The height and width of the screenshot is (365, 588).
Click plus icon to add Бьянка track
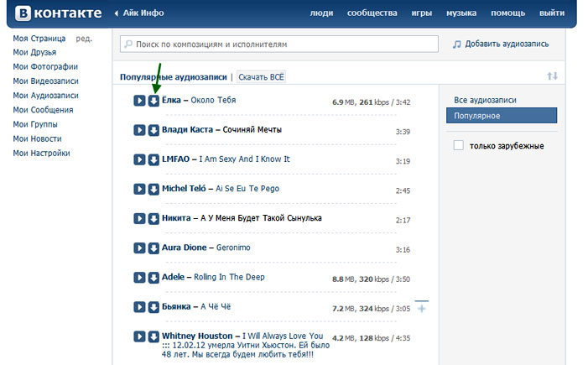pos(421,309)
